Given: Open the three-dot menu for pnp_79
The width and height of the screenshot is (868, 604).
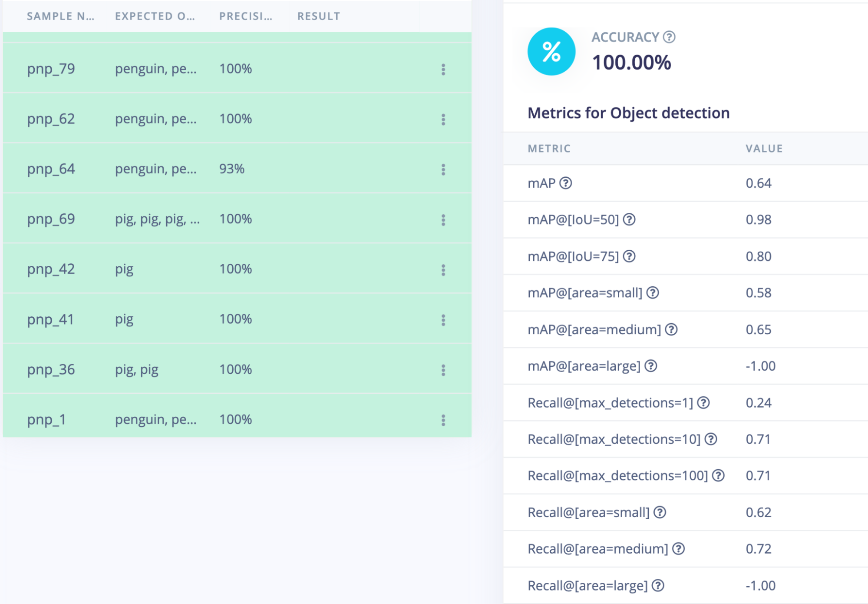Looking at the screenshot, I should coord(443,70).
